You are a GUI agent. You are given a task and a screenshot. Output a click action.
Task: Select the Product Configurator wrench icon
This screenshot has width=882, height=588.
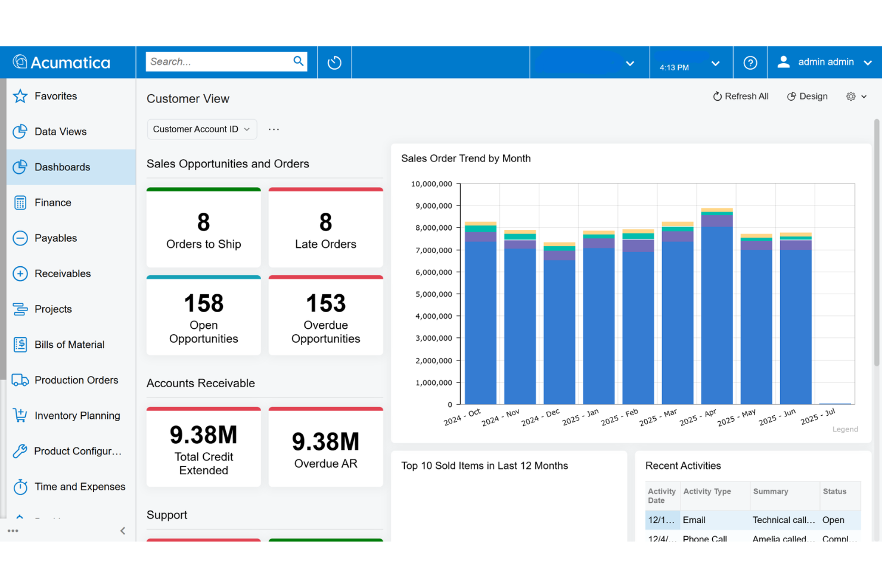point(20,451)
